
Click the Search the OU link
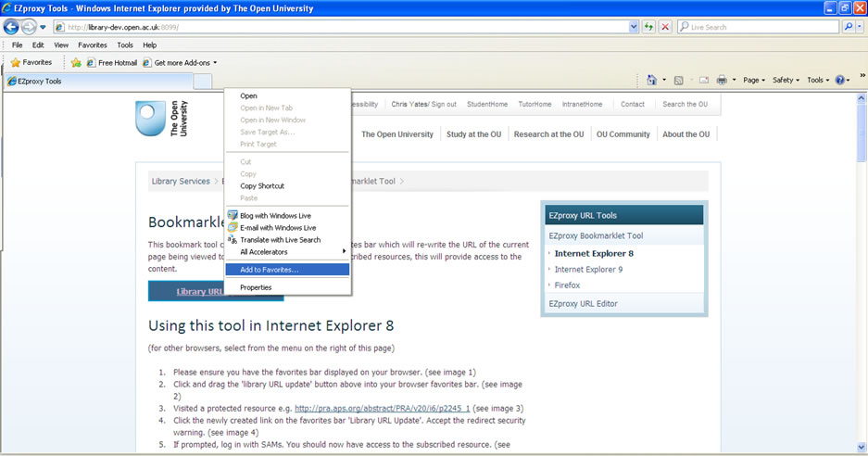[x=685, y=104]
